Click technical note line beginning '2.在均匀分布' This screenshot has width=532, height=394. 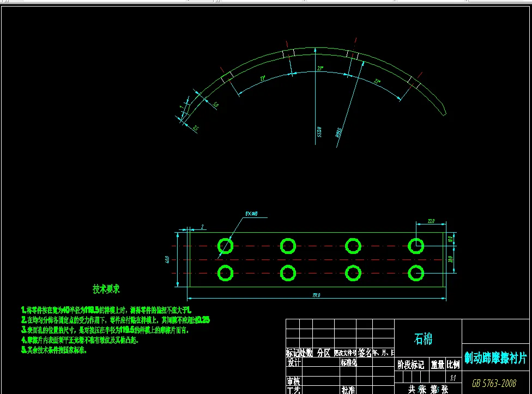click(x=116, y=320)
